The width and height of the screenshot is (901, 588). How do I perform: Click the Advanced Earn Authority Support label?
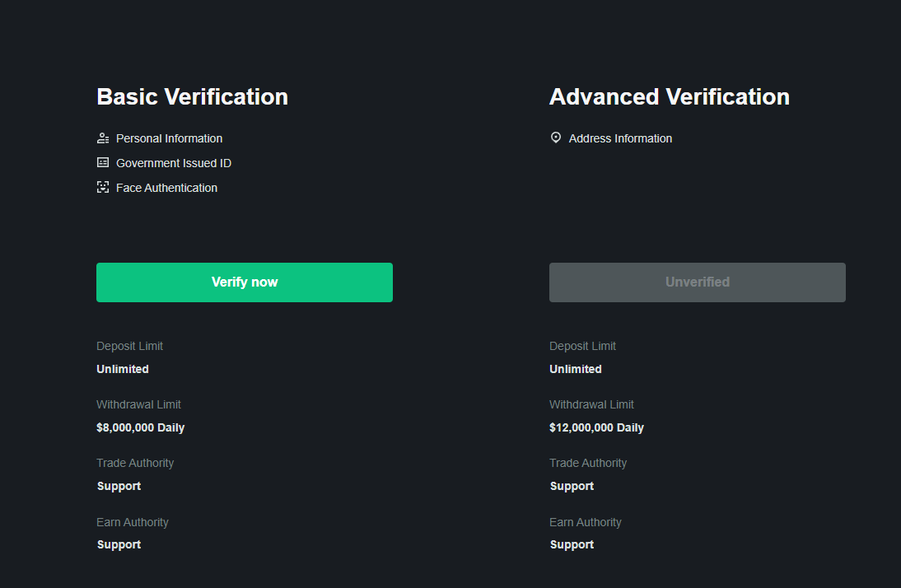[x=572, y=544]
